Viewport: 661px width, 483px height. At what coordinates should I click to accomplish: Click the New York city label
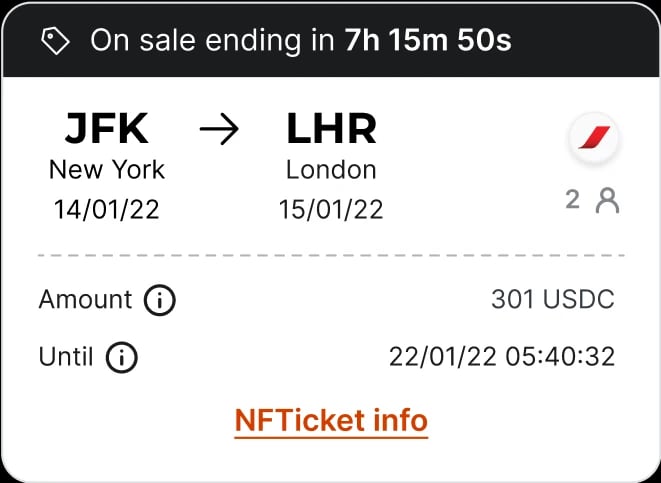click(x=107, y=169)
